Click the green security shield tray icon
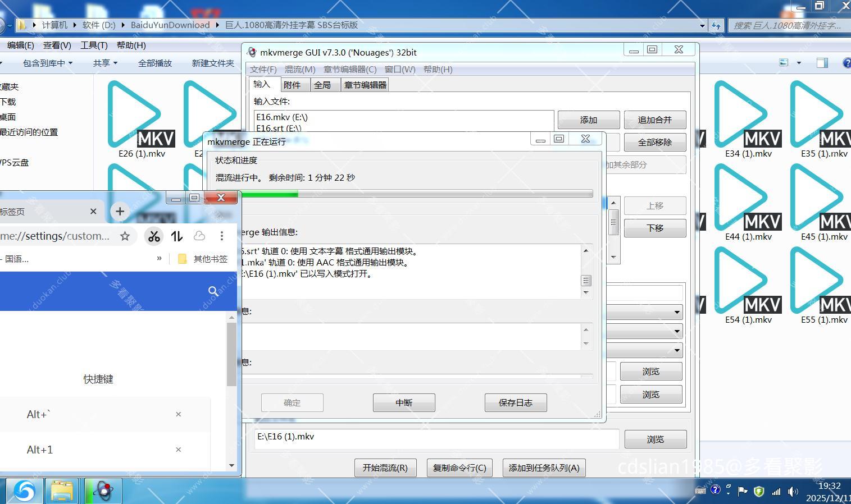 click(759, 491)
